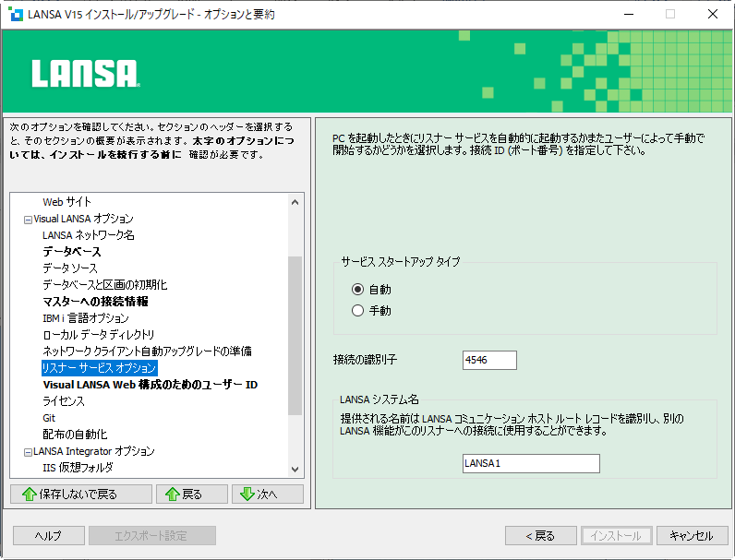Minimize the LANSA installer window
Image resolution: width=735 pixels, height=560 pixels.
(629, 14)
